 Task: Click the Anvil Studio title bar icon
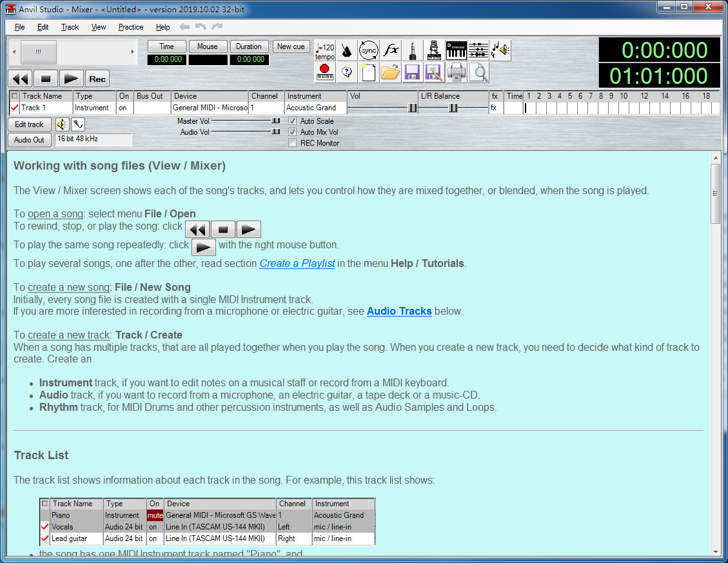click(10, 9)
